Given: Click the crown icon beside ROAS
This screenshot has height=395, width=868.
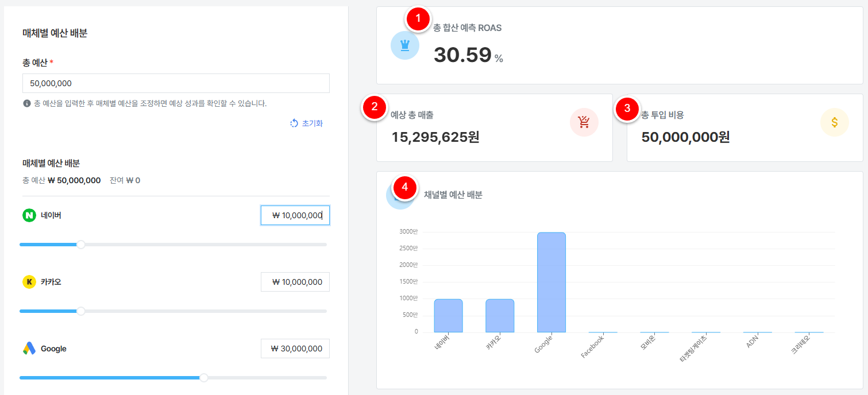Looking at the screenshot, I should tap(404, 46).
